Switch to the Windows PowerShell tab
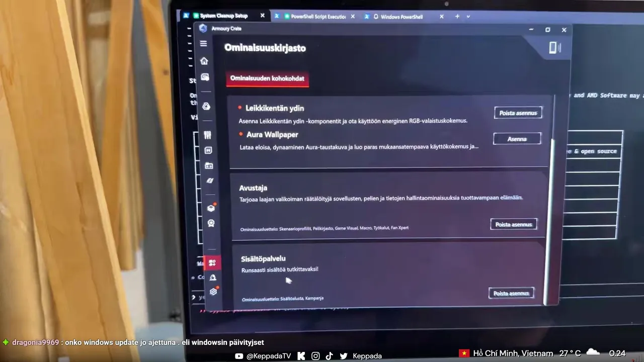The width and height of the screenshot is (644, 362). coord(402,17)
